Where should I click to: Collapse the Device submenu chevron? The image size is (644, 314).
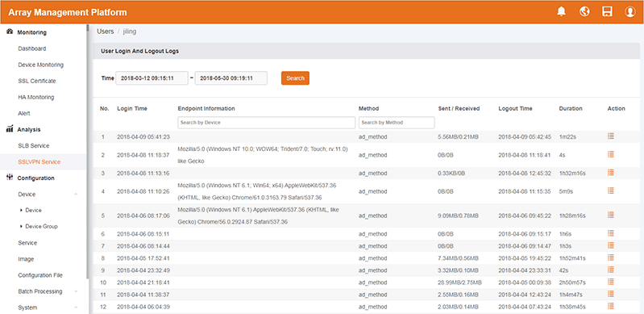pos(76,195)
